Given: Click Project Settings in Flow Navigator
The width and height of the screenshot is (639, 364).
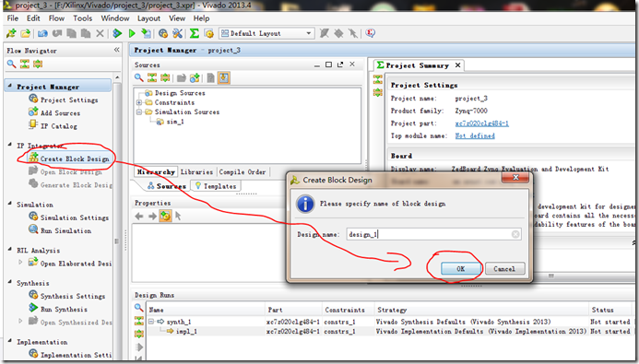Looking at the screenshot, I should point(64,100).
